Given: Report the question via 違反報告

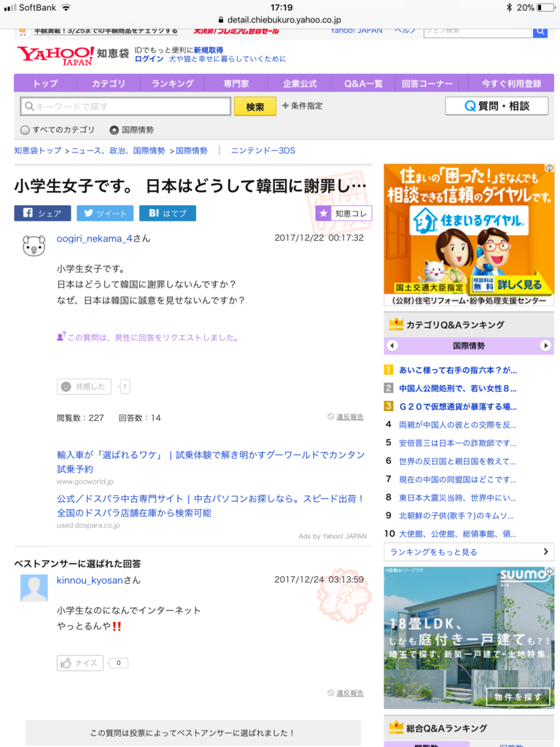Looking at the screenshot, I should (346, 417).
